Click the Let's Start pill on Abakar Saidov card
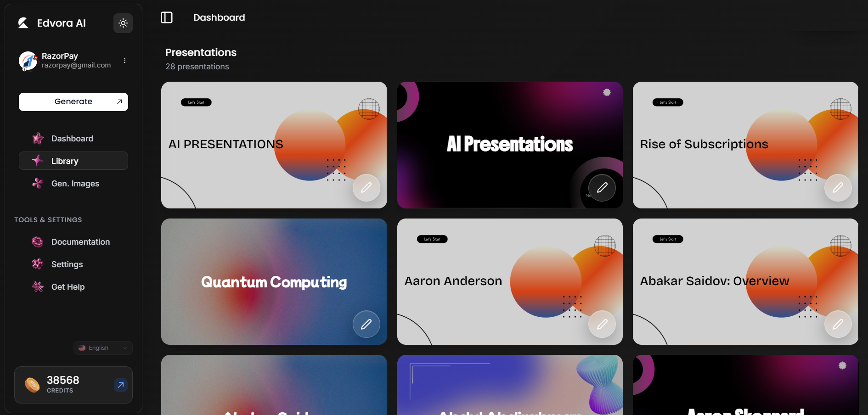The image size is (868, 415). click(668, 239)
